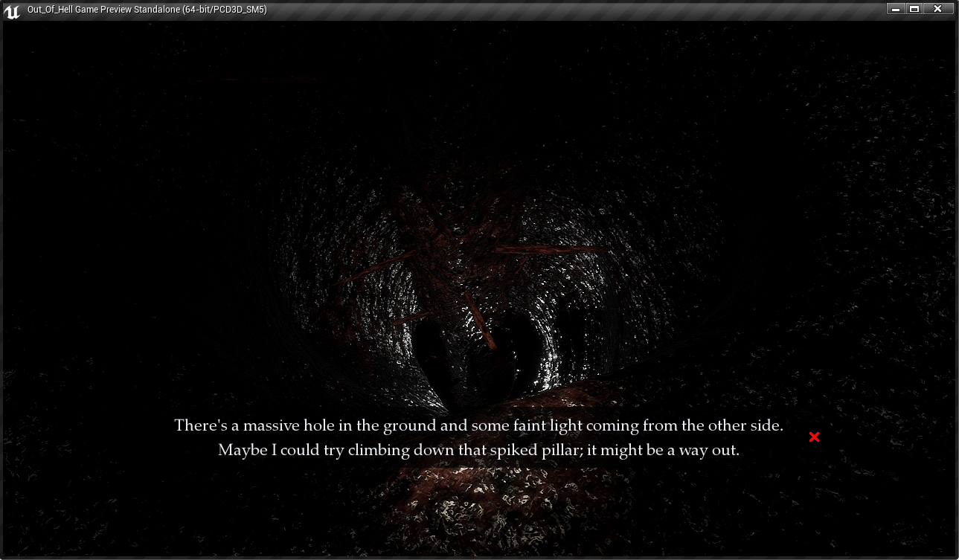Click the dark opening left of the pillar base

435,350
